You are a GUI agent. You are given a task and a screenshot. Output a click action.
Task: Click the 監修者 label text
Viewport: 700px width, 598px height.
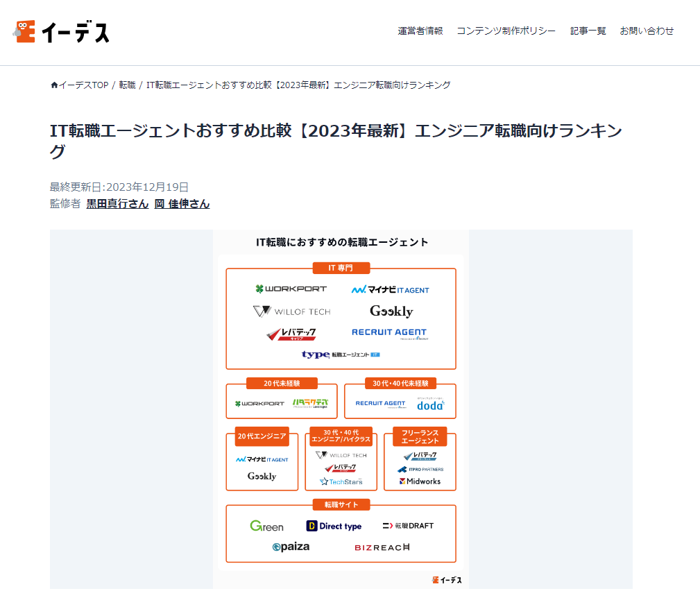65,204
